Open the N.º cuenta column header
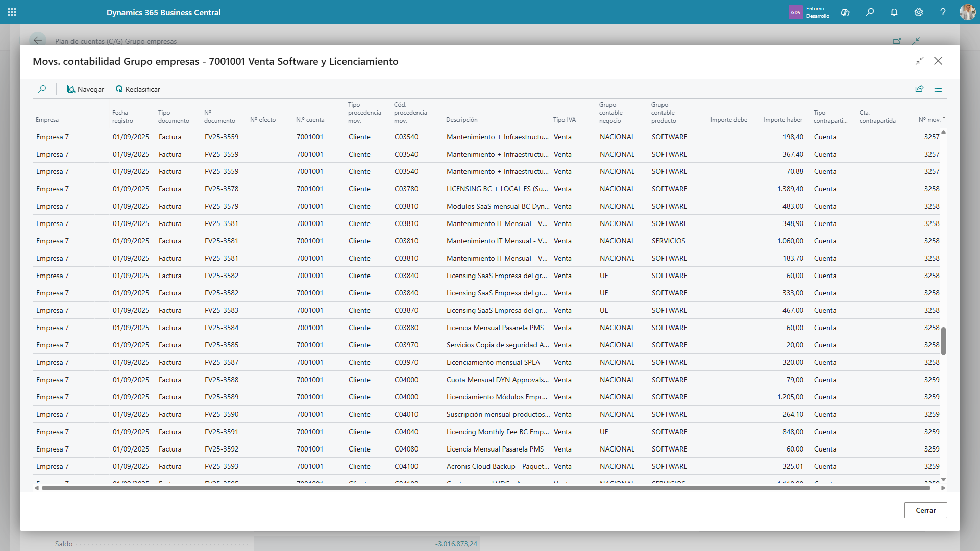980x551 pixels. point(310,120)
